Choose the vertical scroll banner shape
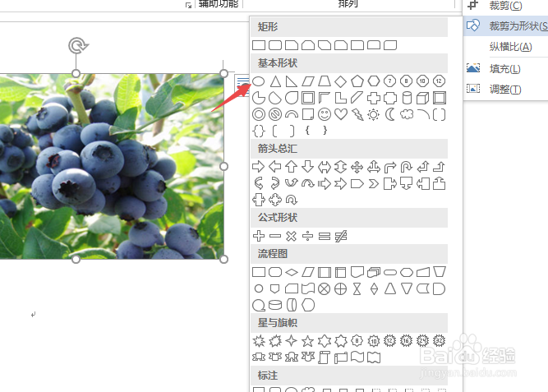Screen dimensions: 548x392 (x=325, y=357)
